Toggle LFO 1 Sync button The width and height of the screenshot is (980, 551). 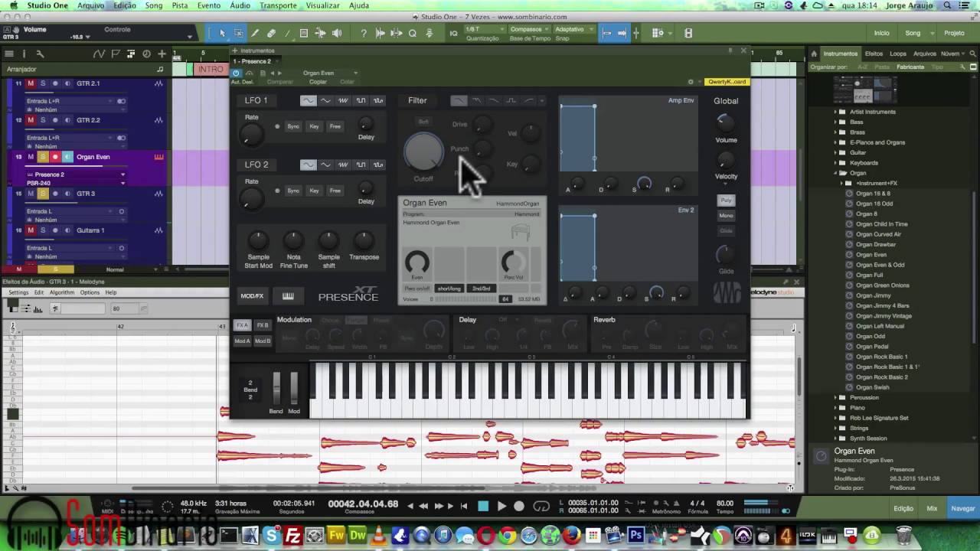[x=293, y=126]
